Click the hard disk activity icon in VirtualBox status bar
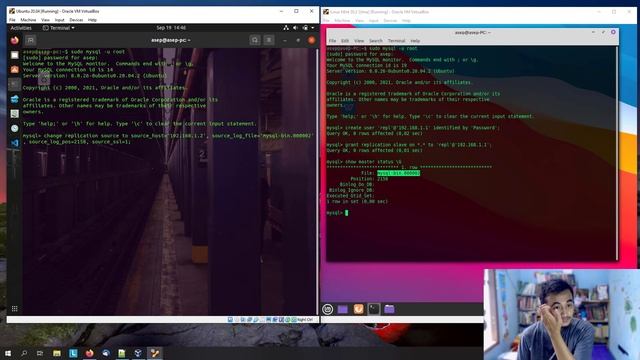This screenshot has height=360, width=640. click(x=230, y=320)
